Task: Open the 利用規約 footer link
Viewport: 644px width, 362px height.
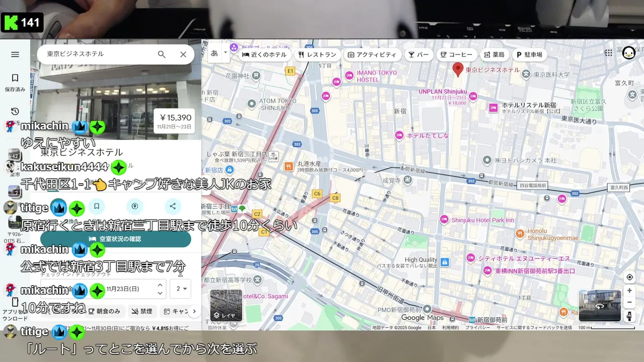Action: pyautogui.click(x=450, y=328)
